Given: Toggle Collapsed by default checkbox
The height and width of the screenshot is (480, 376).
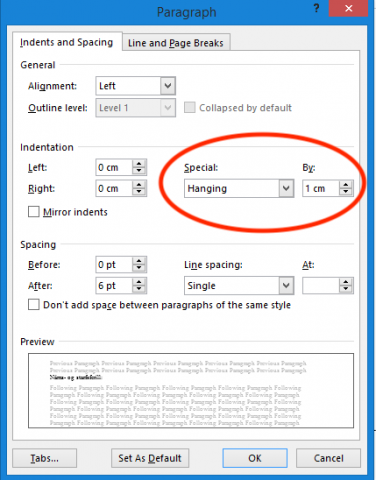Looking at the screenshot, I should coord(190,107).
